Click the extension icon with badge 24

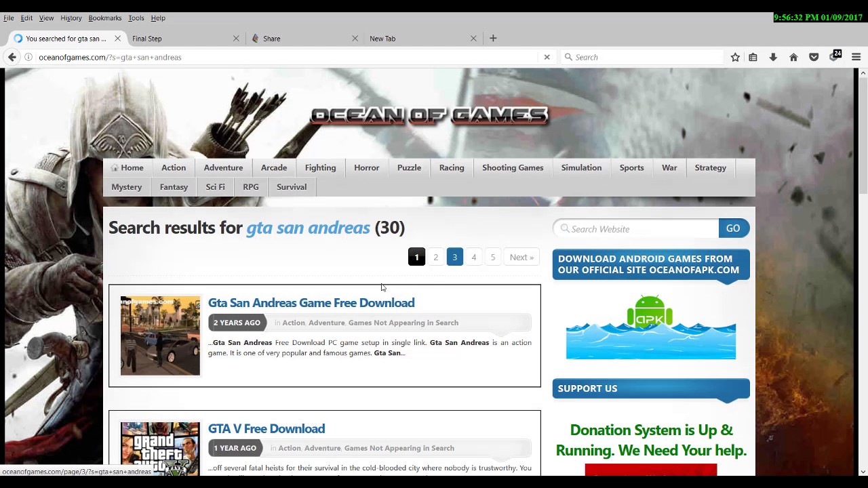pos(835,56)
